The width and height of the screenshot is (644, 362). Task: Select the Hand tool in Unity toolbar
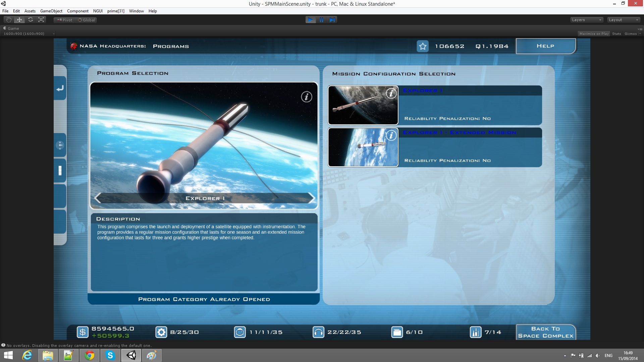(9, 20)
